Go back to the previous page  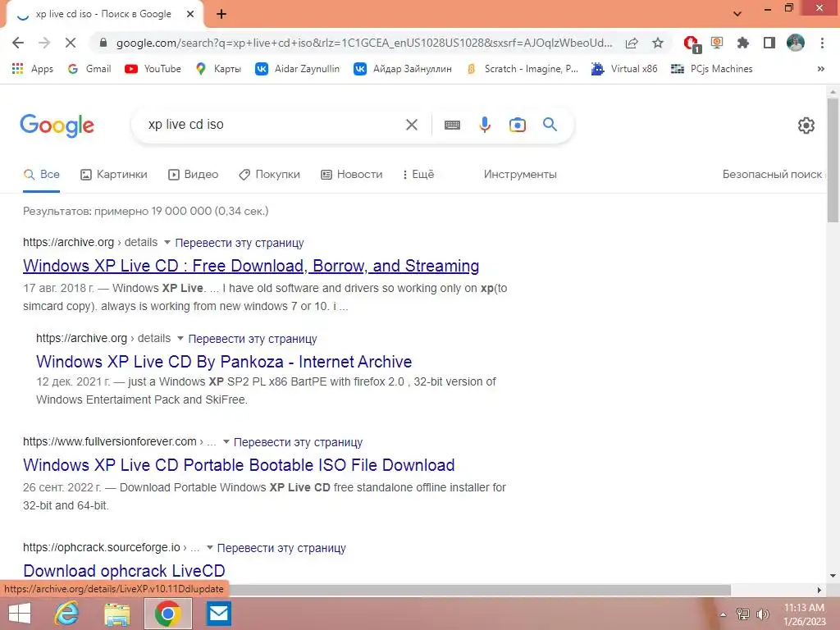18,43
